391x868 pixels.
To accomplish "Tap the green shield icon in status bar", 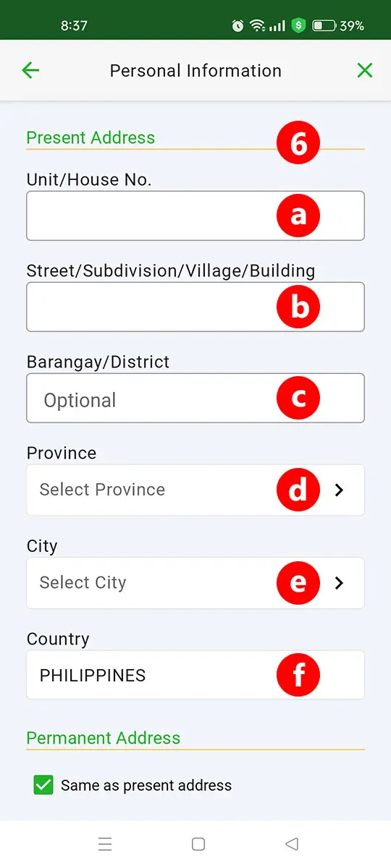I will pyautogui.click(x=298, y=25).
